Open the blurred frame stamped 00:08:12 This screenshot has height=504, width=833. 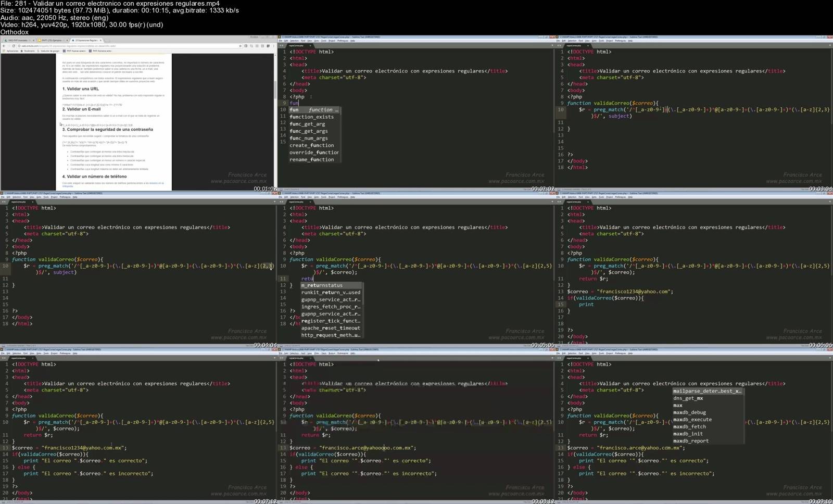coord(416,425)
